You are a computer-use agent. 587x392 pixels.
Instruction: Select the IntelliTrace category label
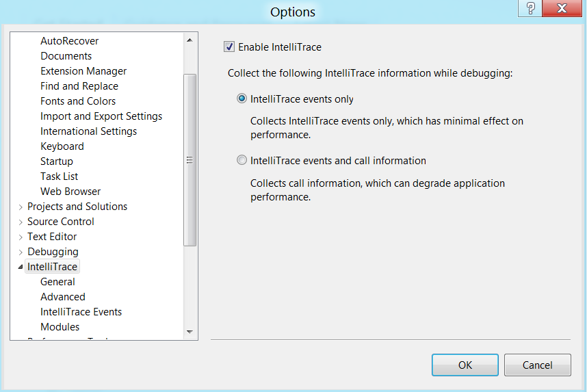tap(52, 267)
